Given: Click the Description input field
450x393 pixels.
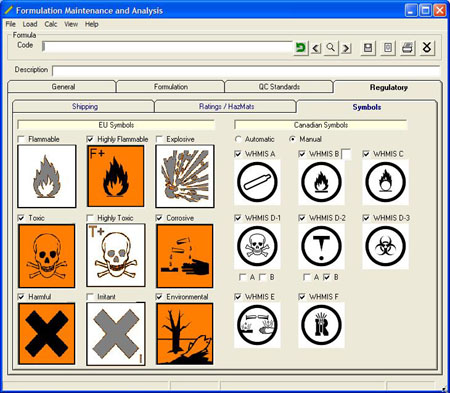Looking at the screenshot, I should 246,71.
